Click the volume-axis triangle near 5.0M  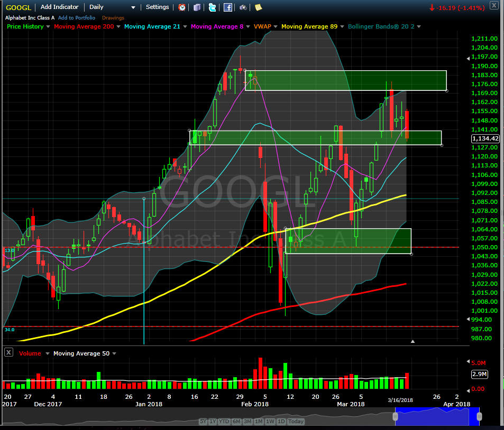coord(469,362)
